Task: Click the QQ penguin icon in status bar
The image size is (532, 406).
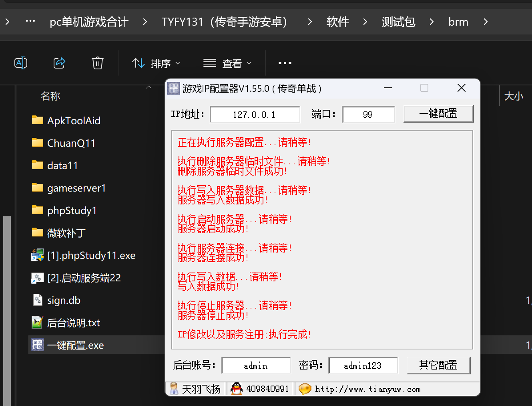Action: (x=237, y=389)
